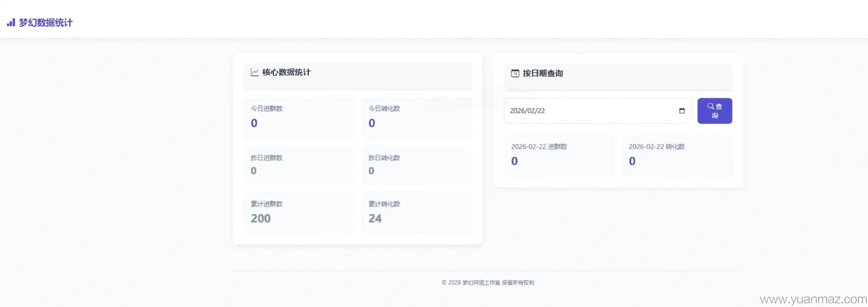The height and width of the screenshot is (307, 868).
Task: Click the 昨日进群数 label
Action: coord(266,158)
